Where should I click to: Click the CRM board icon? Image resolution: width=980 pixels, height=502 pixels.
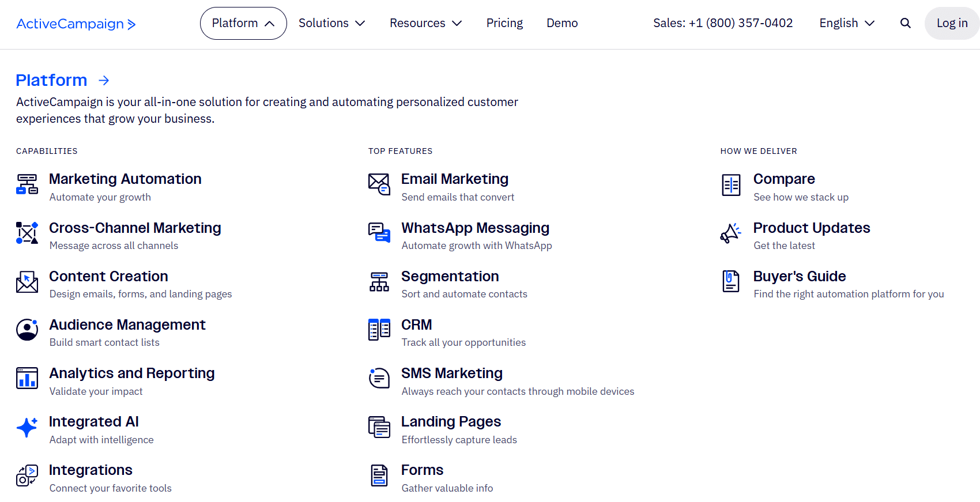pos(379,330)
